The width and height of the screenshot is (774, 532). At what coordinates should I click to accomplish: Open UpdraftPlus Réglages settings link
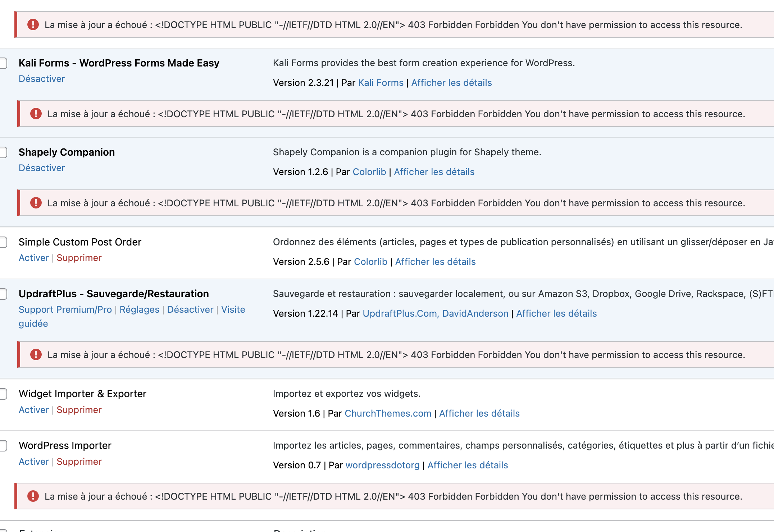pos(139,309)
